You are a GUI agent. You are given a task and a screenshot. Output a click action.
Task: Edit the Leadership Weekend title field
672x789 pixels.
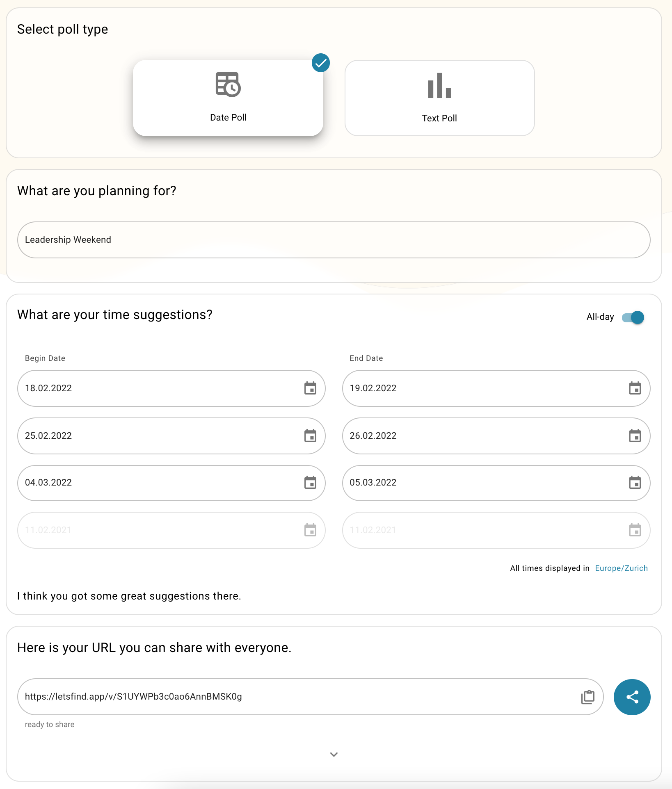click(333, 240)
